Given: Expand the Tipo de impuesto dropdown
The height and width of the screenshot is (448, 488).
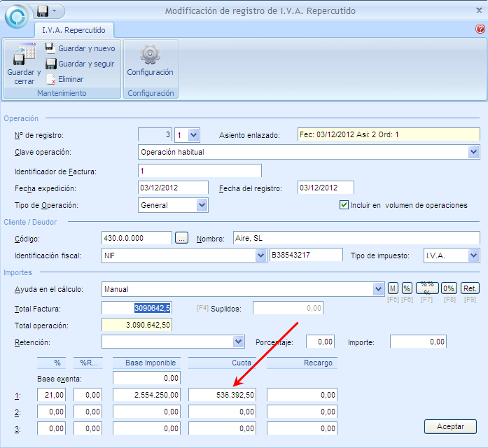Looking at the screenshot, I should pyautogui.click(x=473, y=255).
